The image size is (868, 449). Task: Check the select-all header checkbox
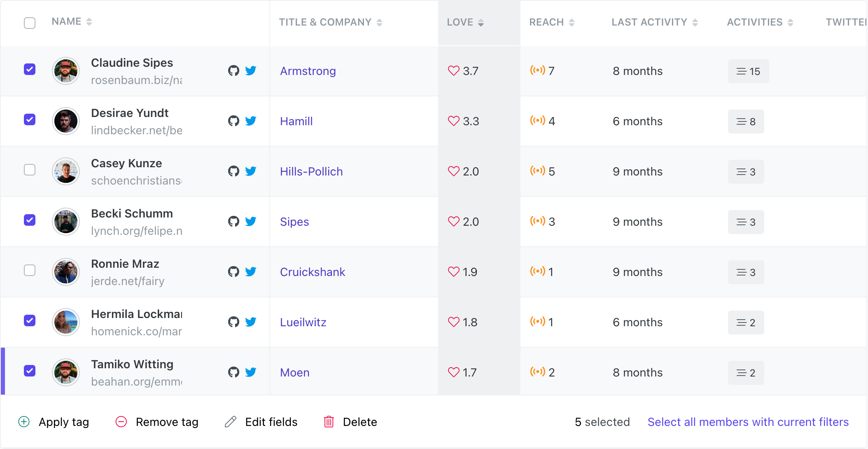30,23
